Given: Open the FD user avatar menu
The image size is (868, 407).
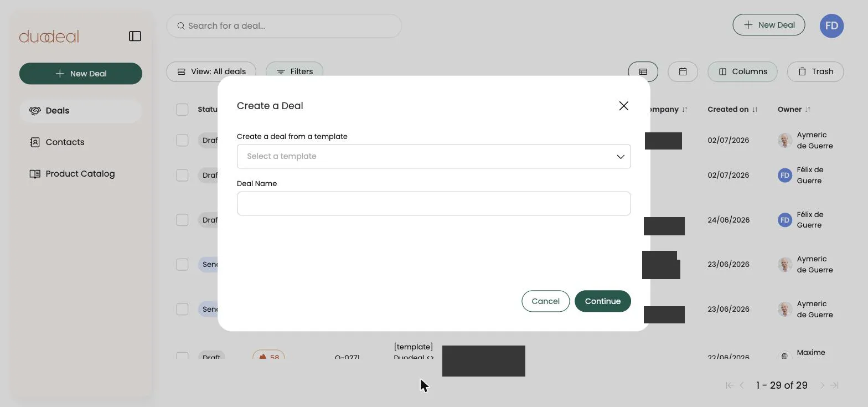Looking at the screenshot, I should coord(831,25).
